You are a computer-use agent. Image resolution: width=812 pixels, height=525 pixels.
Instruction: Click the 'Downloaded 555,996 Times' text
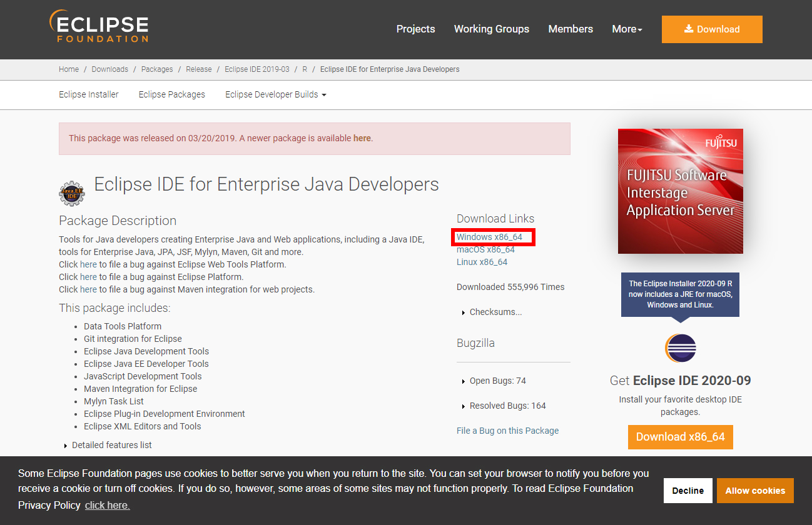[510, 287]
